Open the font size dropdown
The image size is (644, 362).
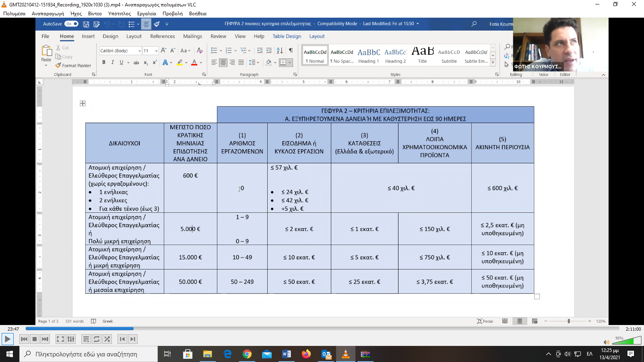[156, 51]
